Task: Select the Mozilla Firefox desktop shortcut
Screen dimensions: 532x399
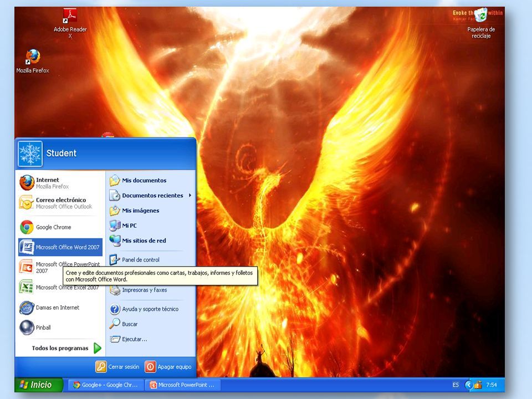Action: 33,62
